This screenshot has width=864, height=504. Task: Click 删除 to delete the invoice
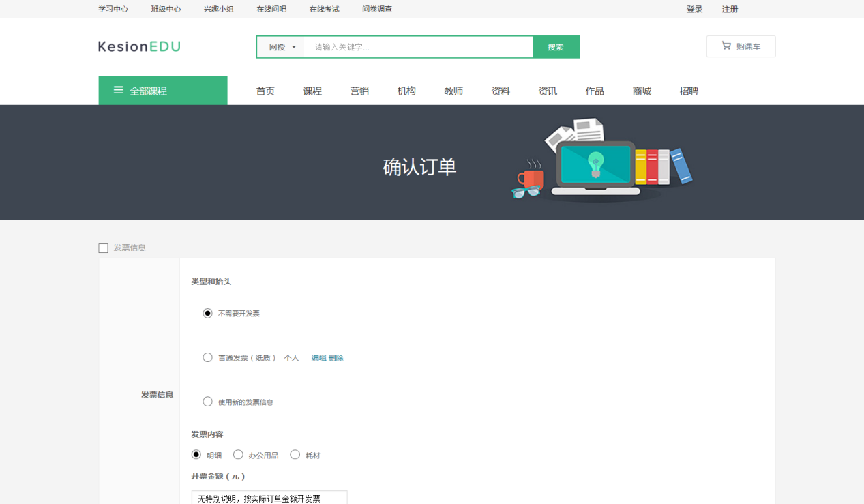pos(336,357)
